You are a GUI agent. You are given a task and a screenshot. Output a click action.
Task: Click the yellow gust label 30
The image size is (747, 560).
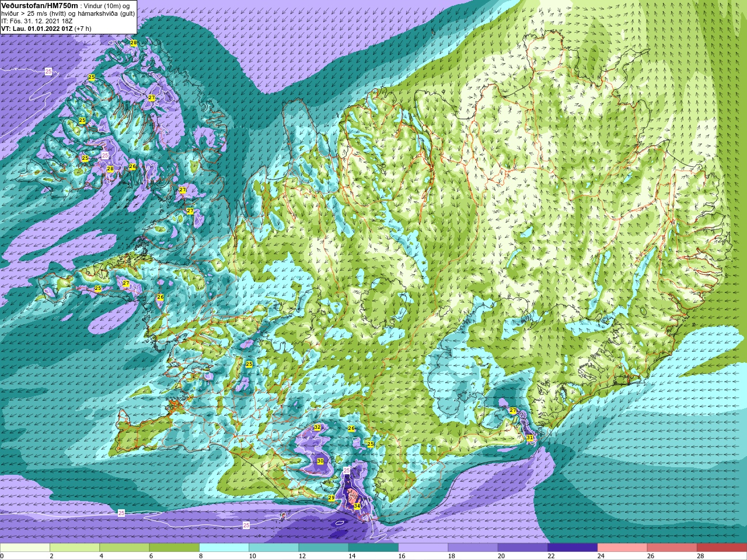point(320,461)
